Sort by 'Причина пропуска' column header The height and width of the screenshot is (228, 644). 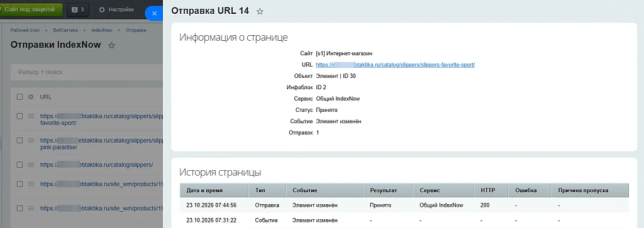point(590,190)
